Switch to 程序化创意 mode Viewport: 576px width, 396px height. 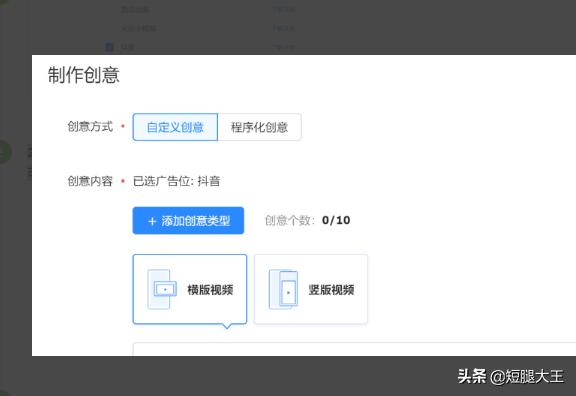tap(259, 127)
